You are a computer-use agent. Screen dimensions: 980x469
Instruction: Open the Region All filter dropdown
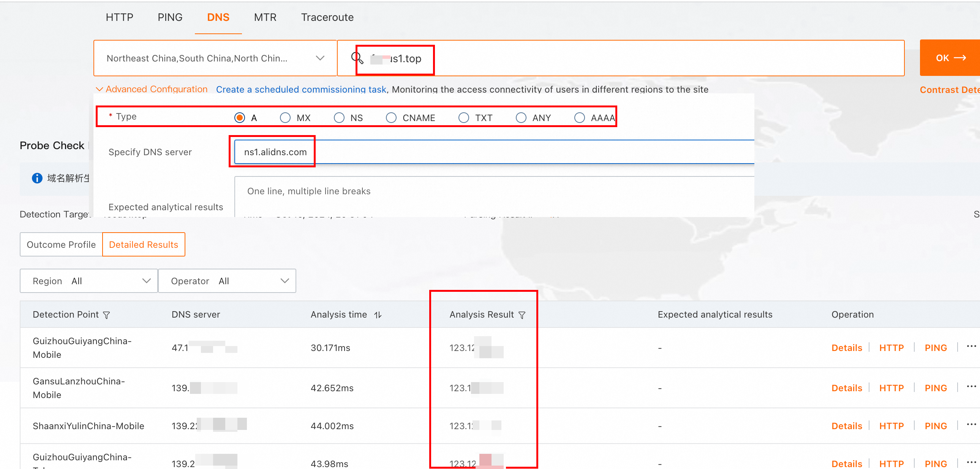(89, 281)
